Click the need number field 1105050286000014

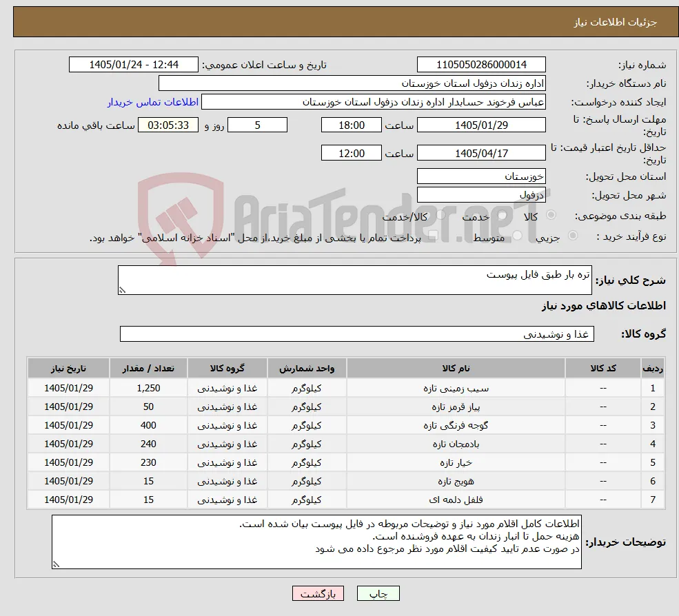(481, 65)
